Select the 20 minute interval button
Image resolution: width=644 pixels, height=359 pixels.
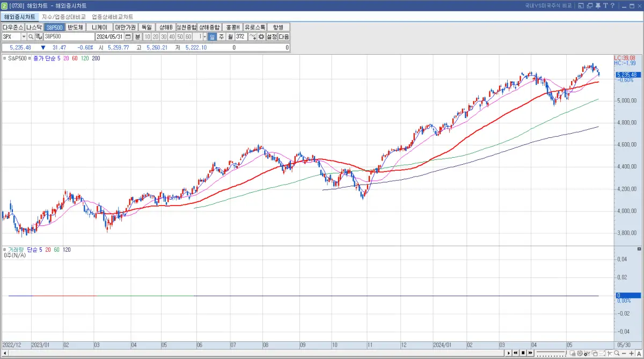(156, 36)
